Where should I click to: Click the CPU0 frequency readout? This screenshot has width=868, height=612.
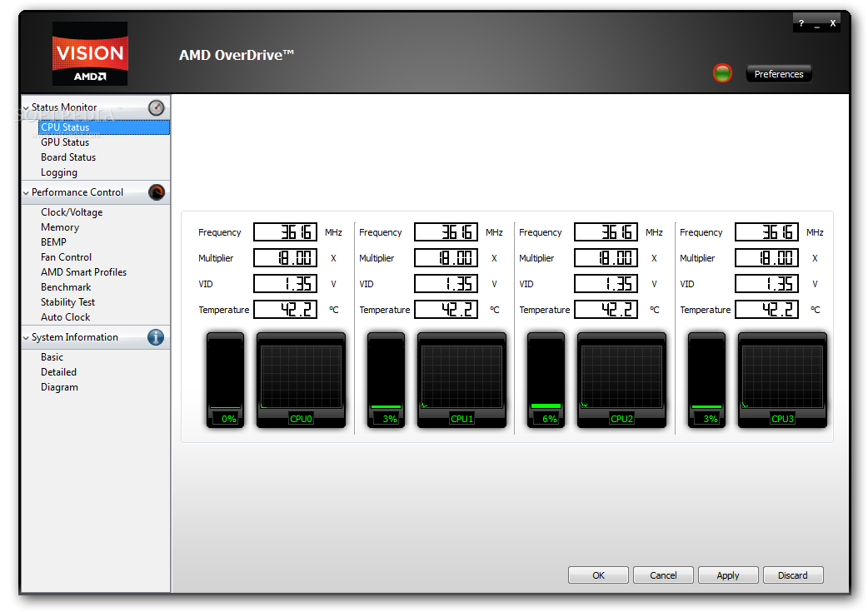click(285, 231)
